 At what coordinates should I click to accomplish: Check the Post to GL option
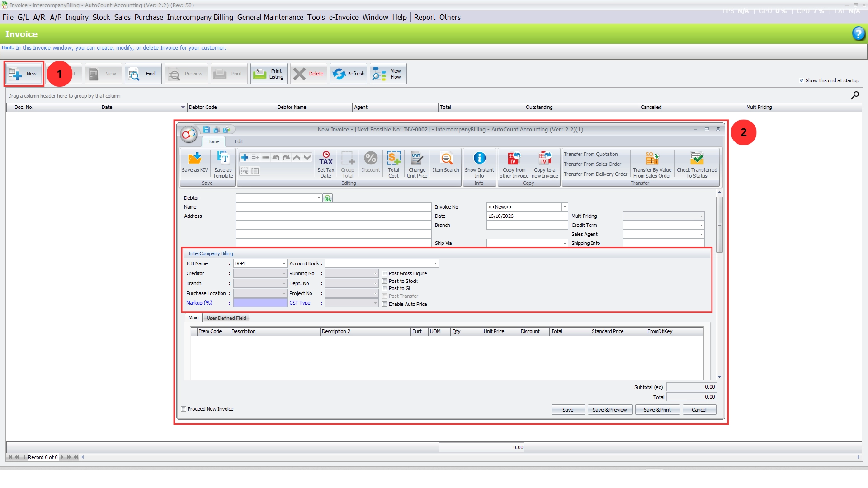(385, 288)
